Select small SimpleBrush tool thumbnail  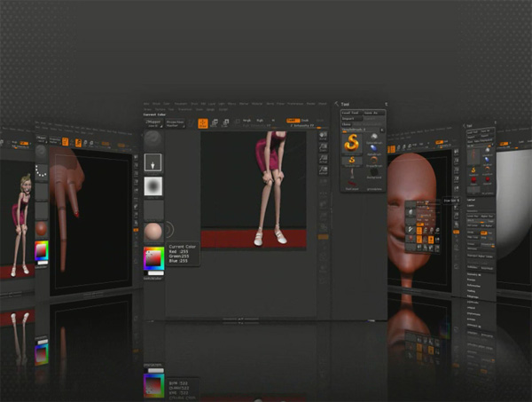click(352, 161)
